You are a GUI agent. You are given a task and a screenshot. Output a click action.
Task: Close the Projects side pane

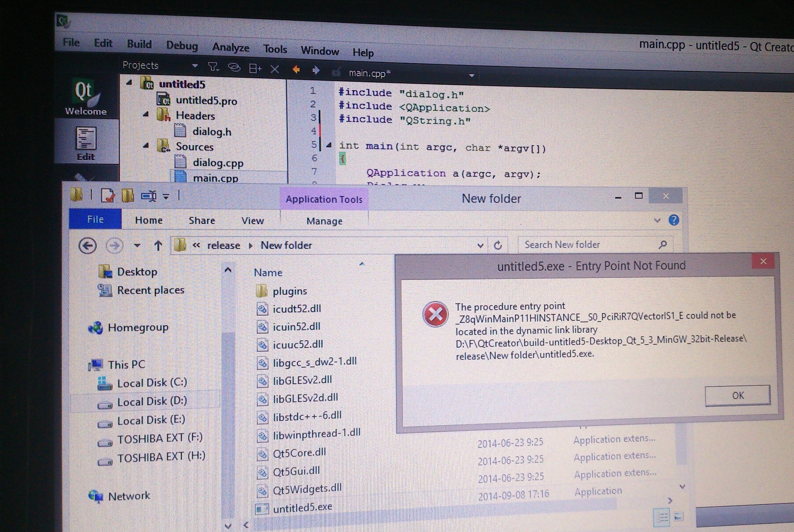[275, 69]
